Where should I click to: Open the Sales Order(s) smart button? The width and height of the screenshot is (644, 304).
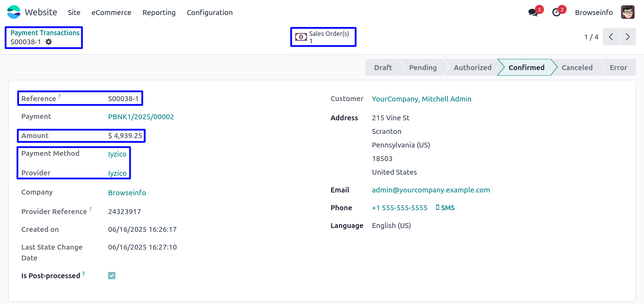(x=323, y=37)
